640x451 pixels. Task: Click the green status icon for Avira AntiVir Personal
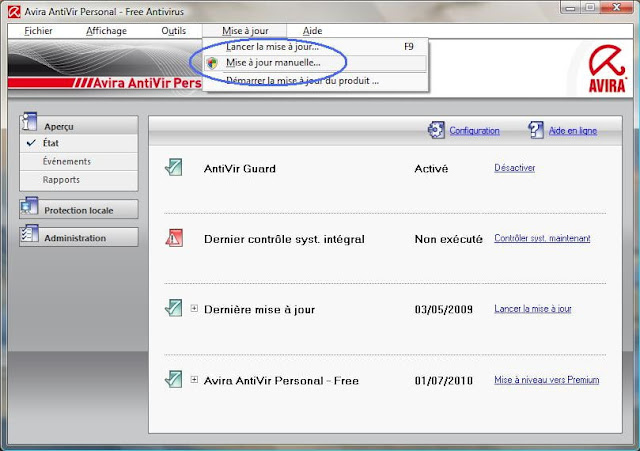[x=174, y=379]
